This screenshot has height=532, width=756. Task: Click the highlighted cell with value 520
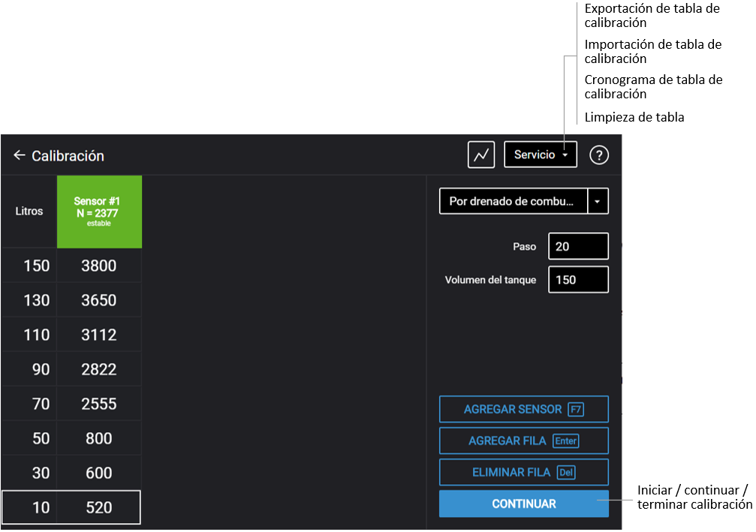click(x=99, y=507)
